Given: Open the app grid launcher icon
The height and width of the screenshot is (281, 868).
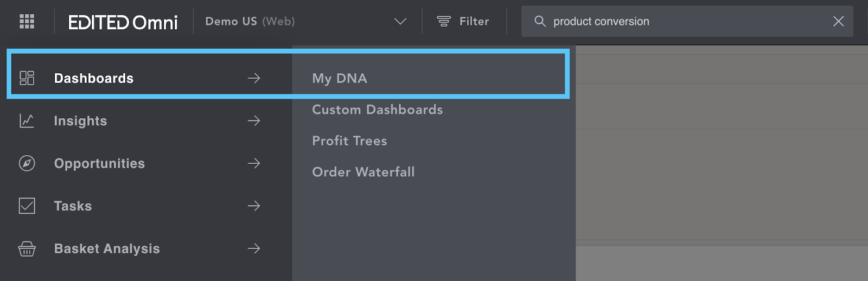Looking at the screenshot, I should pos(27,21).
